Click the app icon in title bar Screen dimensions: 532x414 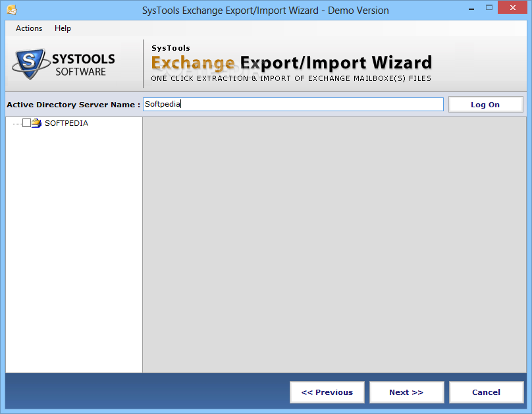12,10
